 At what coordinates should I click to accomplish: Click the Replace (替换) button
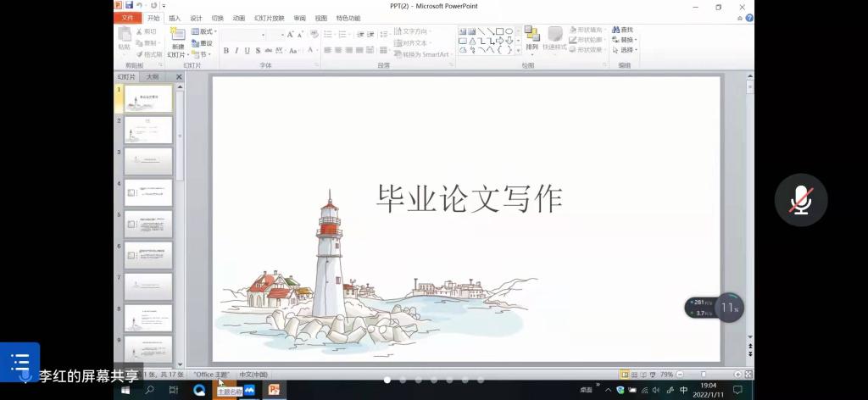626,40
